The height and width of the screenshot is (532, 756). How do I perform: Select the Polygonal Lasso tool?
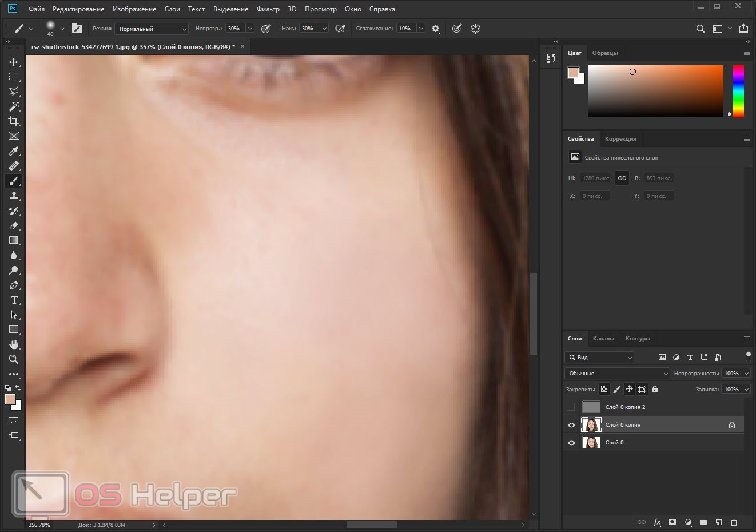[x=14, y=92]
